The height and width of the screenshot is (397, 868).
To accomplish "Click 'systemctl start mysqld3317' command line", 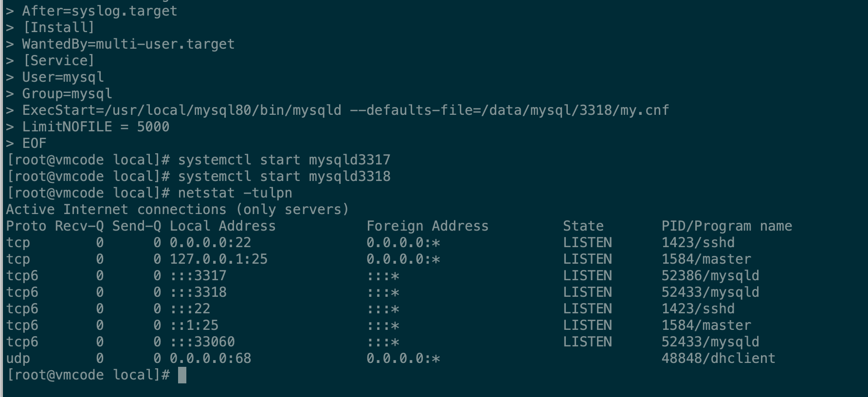I will (x=284, y=160).
